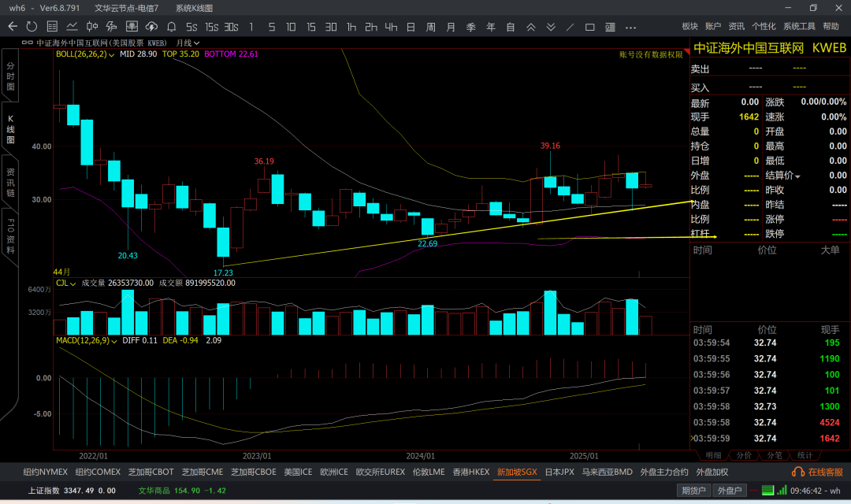Open the 个性化 menu

(x=764, y=26)
